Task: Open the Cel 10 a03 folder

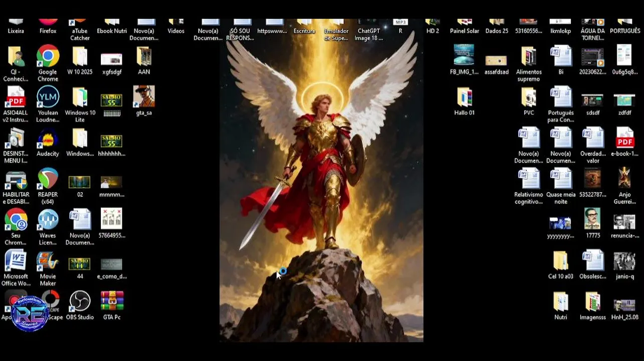Action: coord(561,261)
